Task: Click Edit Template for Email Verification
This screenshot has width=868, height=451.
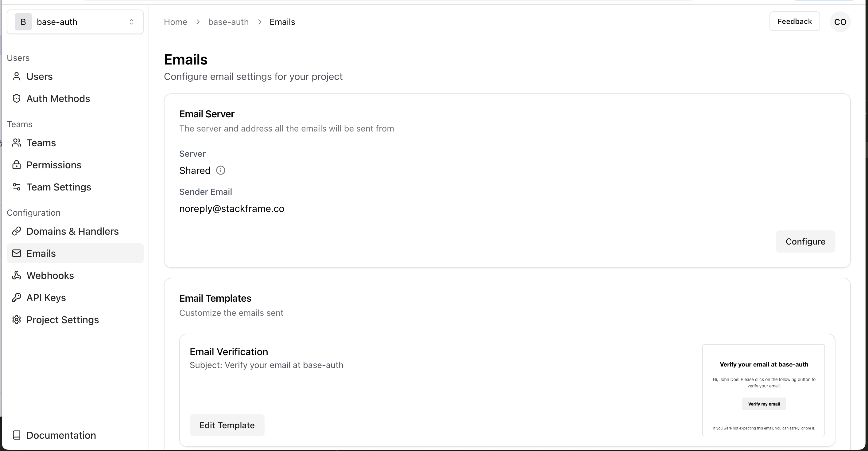Action: click(x=227, y=425)
